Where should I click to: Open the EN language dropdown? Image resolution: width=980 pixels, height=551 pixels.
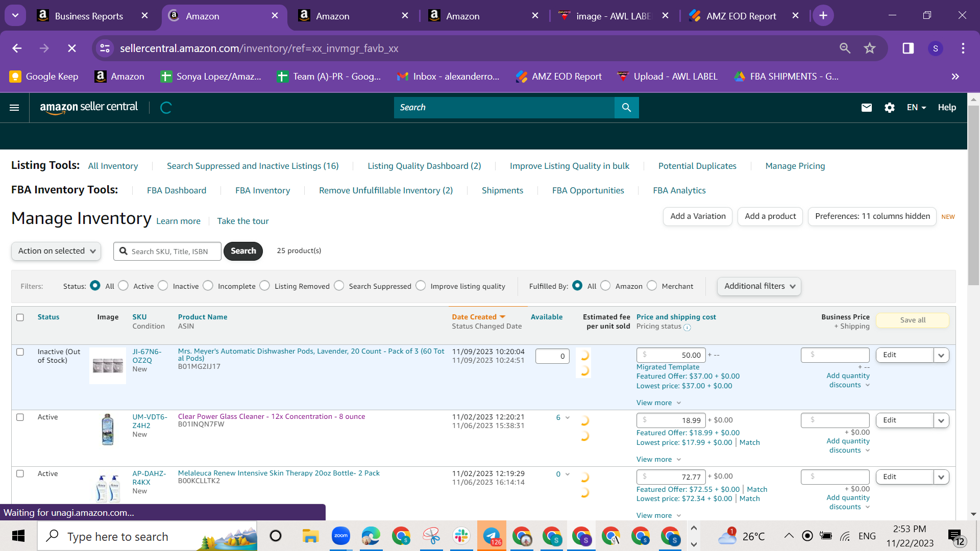[916, 108]
